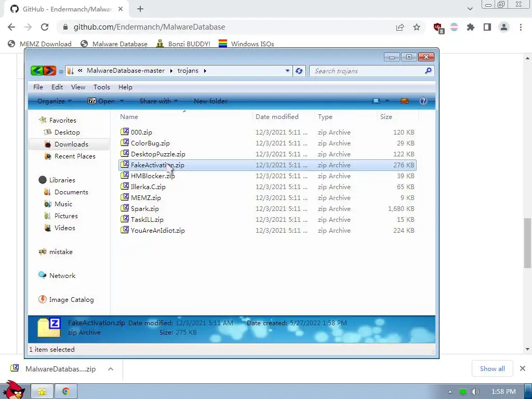The height and width of the screenshot is (399, 532).
Task: Go forward in Explorer with orange arrow
Action: [x=49, y=71]
